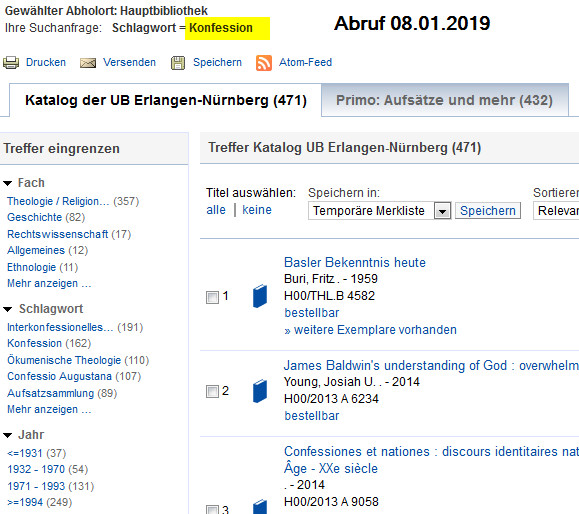
Task: Click Mehr anzeigen under Schlagwort
Action: (49, 410)
